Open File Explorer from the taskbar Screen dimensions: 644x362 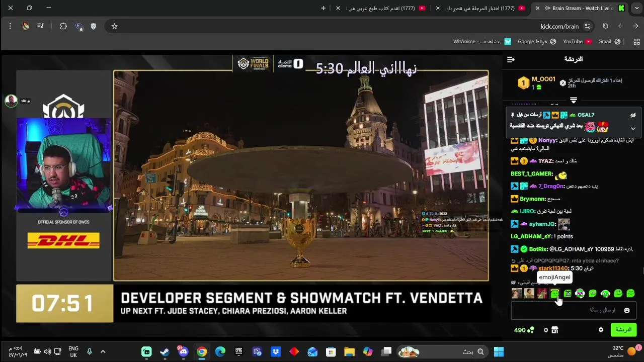349,352
